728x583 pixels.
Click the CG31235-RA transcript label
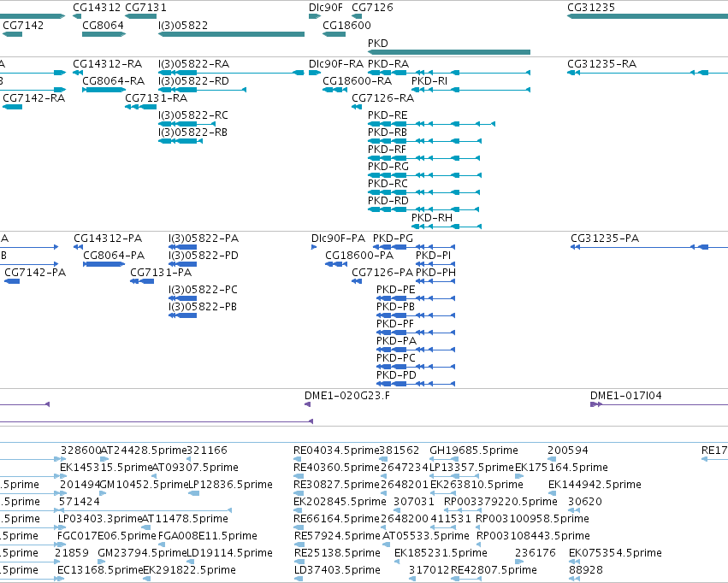[x=601, y=63]
